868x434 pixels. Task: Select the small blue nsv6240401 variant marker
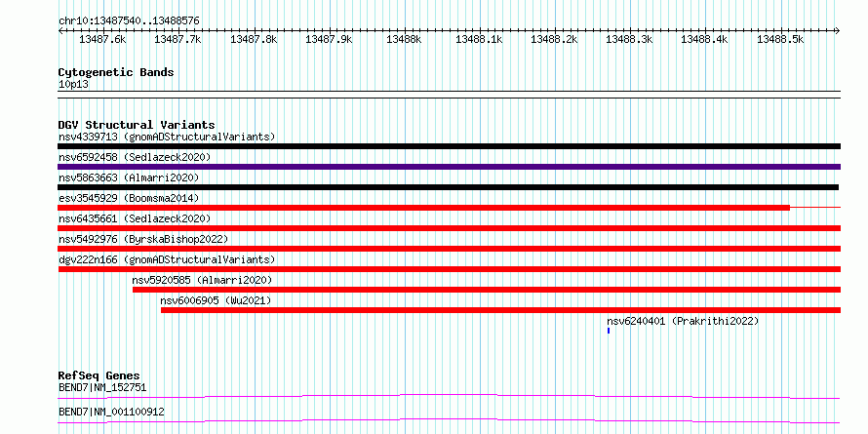coord(609,331)
